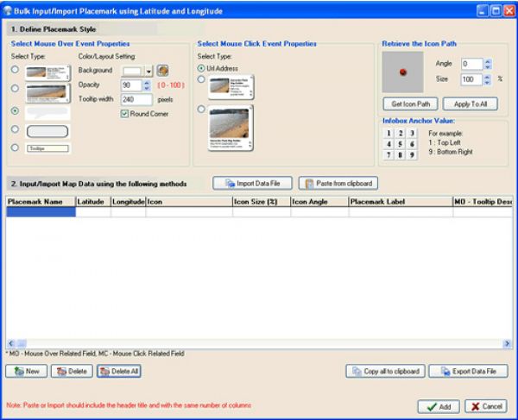518x420 pixels.
Task: Select large infobox mouse click radio button
Action: [x=201, y=109]
